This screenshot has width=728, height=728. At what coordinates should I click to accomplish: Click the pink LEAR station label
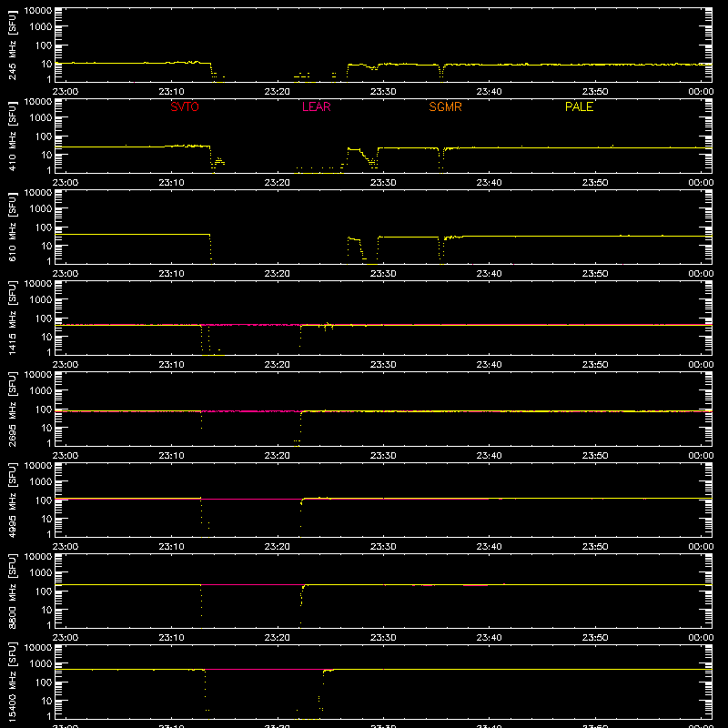[316, 106]
